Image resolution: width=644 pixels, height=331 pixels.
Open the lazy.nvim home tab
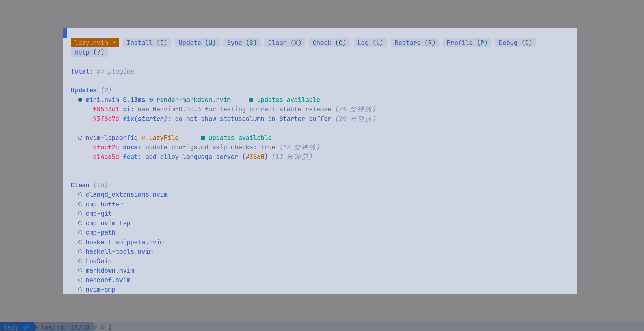coord(95,43)
